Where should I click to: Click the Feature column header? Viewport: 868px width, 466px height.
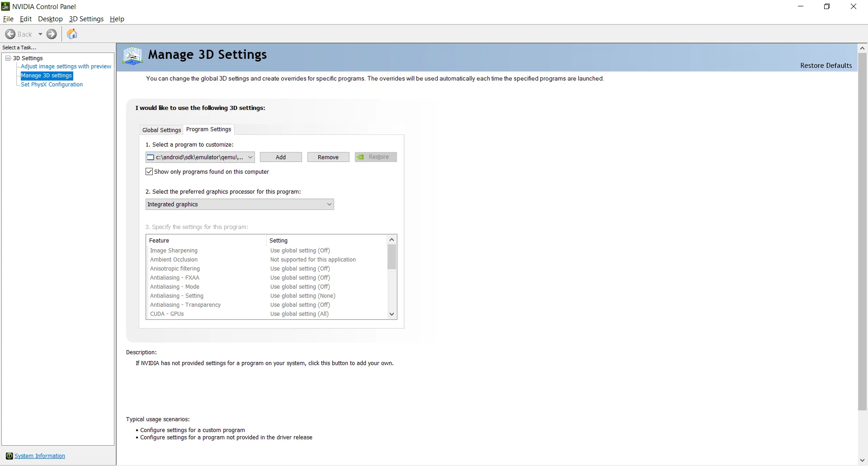pyautogui.click(x=207, y=241)
